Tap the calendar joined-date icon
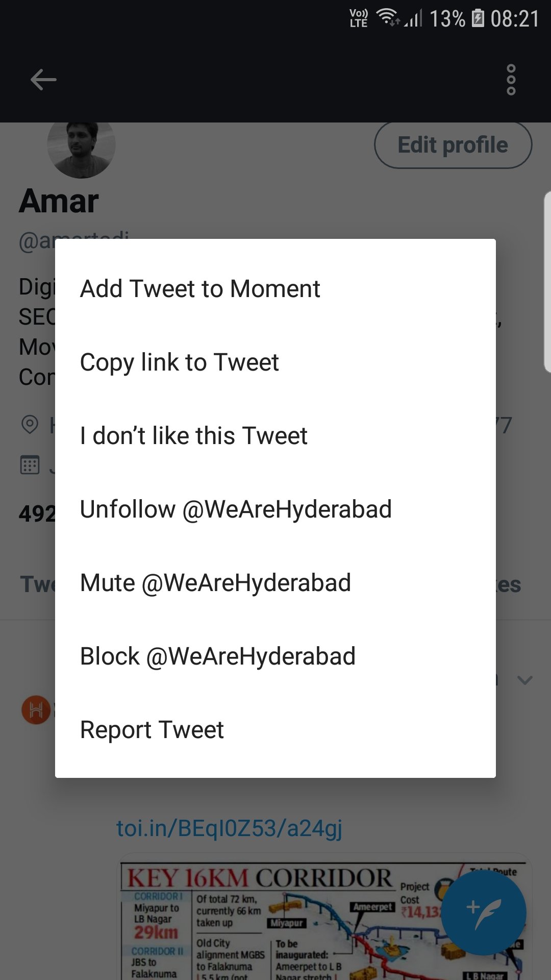The height and width of the screenshot is (980, 551). (30, 465)
